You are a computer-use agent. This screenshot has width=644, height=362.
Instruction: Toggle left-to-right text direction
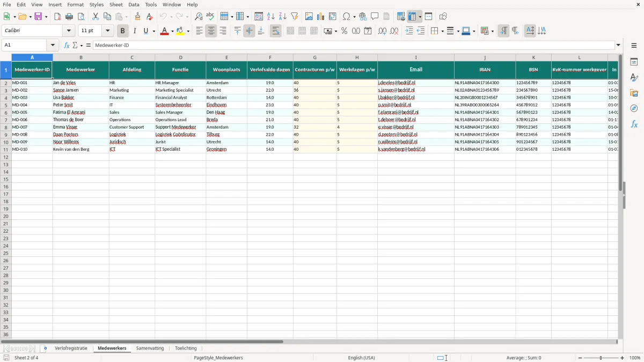[503, 31]
